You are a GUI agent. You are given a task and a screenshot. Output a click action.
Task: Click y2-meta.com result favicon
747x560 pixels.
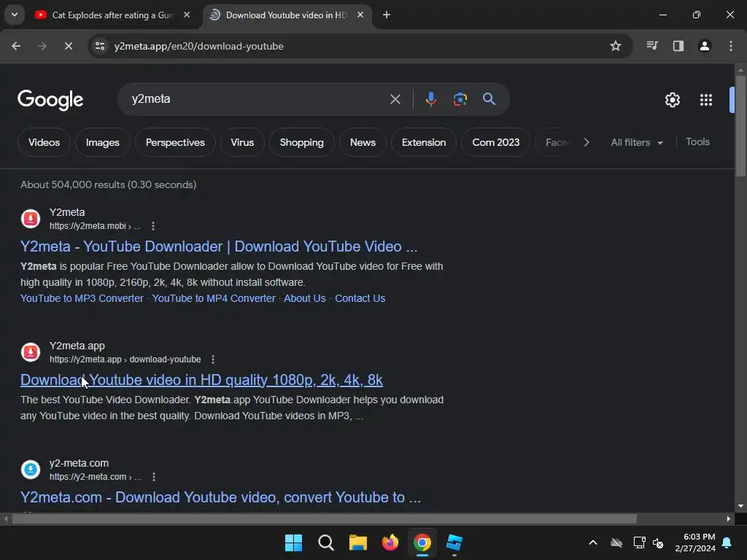pyautogui.click(x=31, y=470)
